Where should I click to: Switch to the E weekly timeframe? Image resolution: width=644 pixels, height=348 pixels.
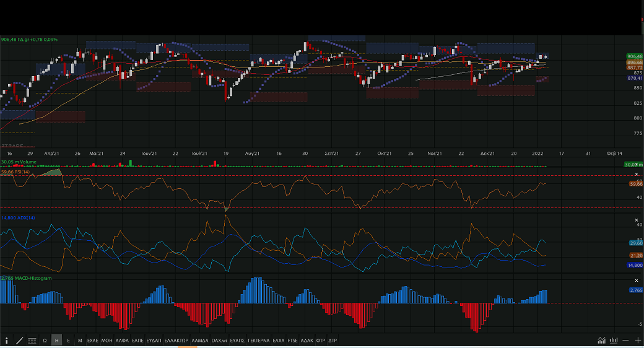pos(68,341)
